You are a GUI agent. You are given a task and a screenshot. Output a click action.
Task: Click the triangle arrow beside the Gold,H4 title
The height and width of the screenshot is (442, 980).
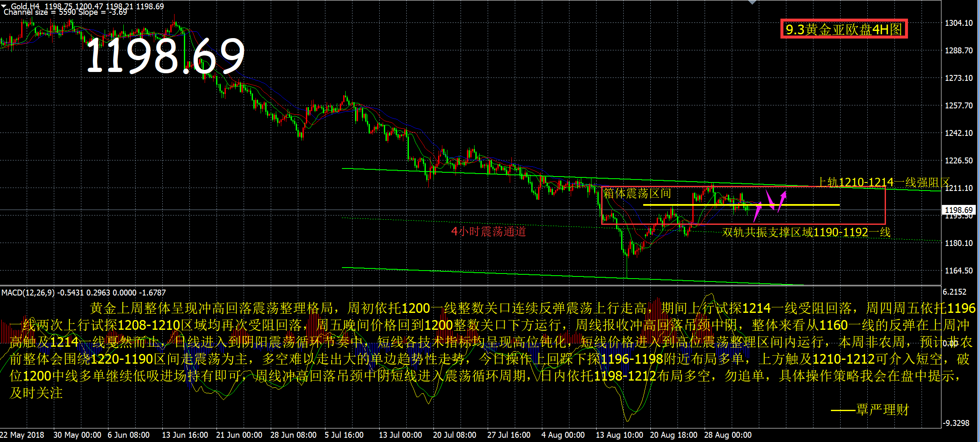click(4, 6)
